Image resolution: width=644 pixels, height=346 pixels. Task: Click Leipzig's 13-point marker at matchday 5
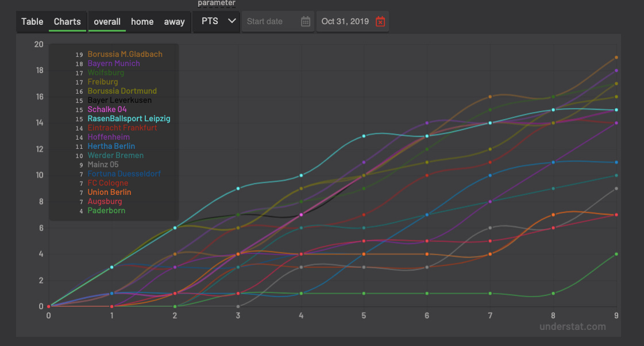(x=364, y=136)
